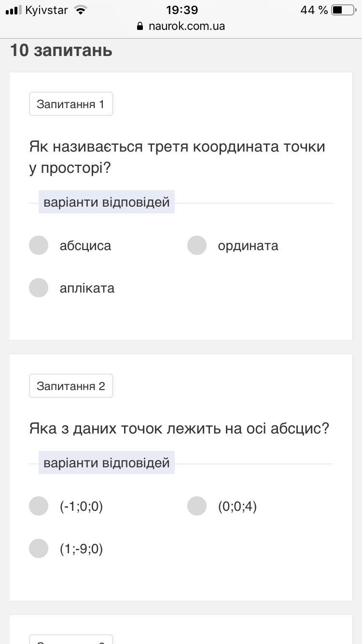Tap the cellular signal bars icon
Image resolution: width=362 pixels, height=644 pixels.
pos(13,10)
